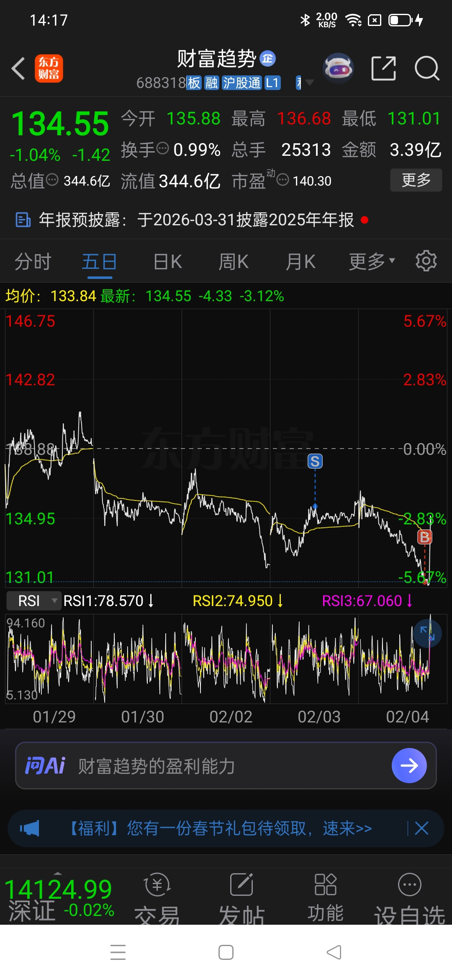
Task: Tap the 问AI input field
Action: pyautogui.click(x=226, y=766)
